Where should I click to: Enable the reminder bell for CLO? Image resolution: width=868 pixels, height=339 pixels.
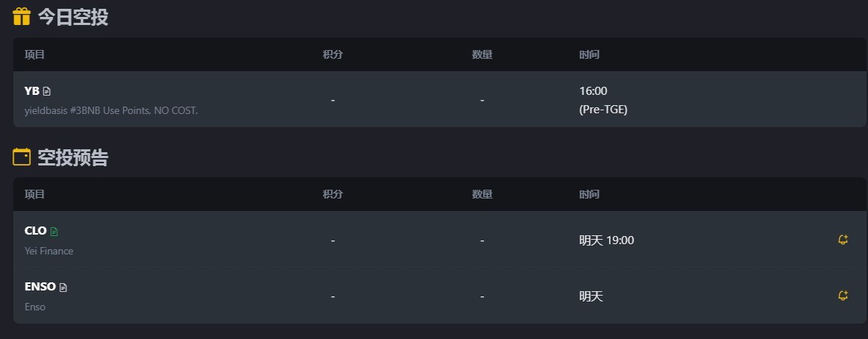(x=843, y=240)
